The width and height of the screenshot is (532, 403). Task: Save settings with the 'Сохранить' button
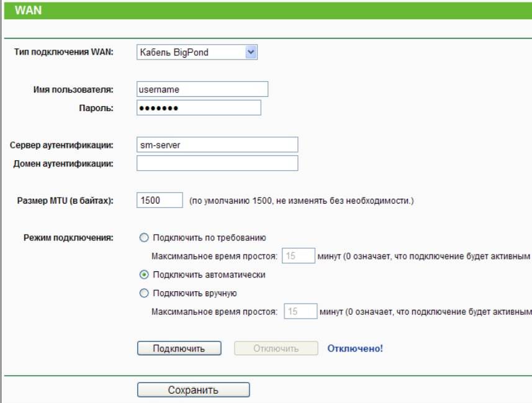pyautogui.click(x=193, y=390)
